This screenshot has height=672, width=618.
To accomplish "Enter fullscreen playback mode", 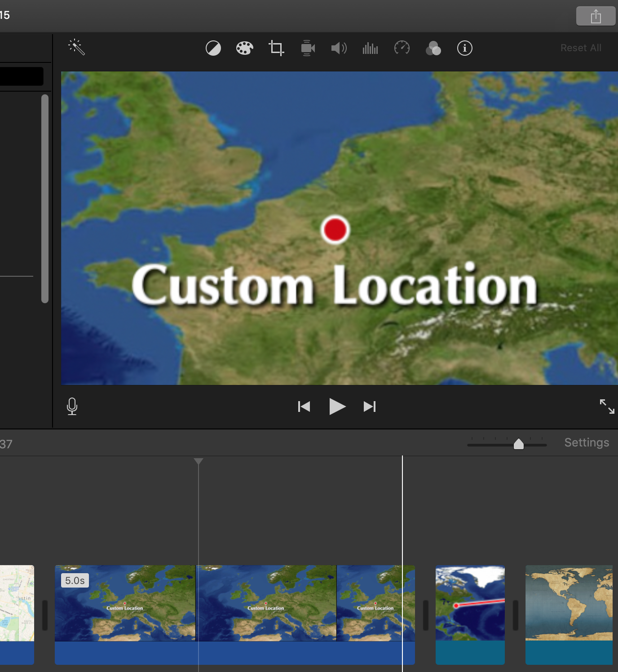I will [x=607, y=407].
